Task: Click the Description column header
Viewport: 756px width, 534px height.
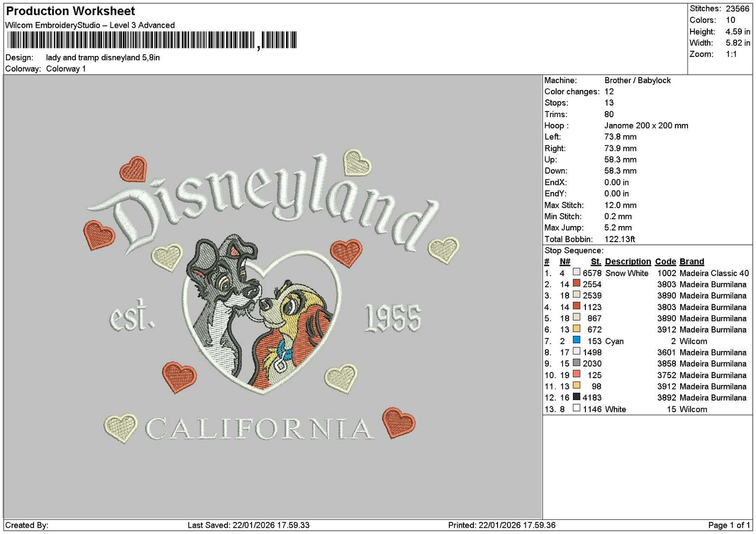Action: pyautogui.click(x=628, y=262)
